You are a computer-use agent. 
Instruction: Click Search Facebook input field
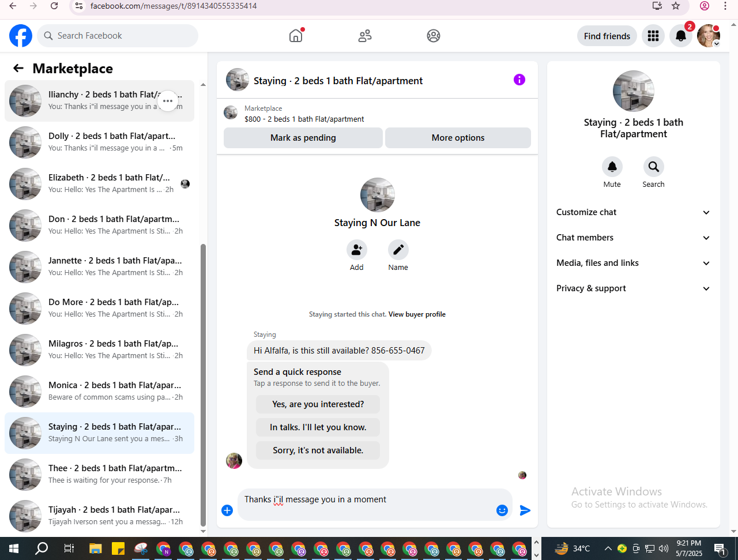coord(118,36)
